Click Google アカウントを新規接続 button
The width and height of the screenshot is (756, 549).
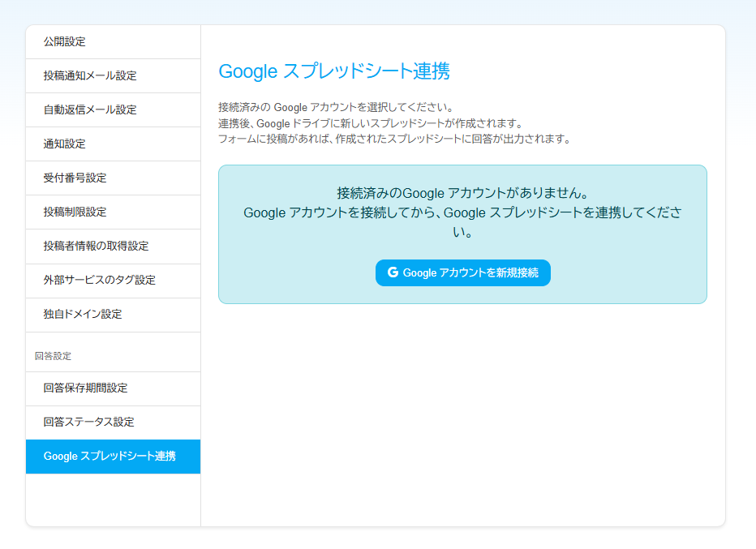[x=463, y=272]
